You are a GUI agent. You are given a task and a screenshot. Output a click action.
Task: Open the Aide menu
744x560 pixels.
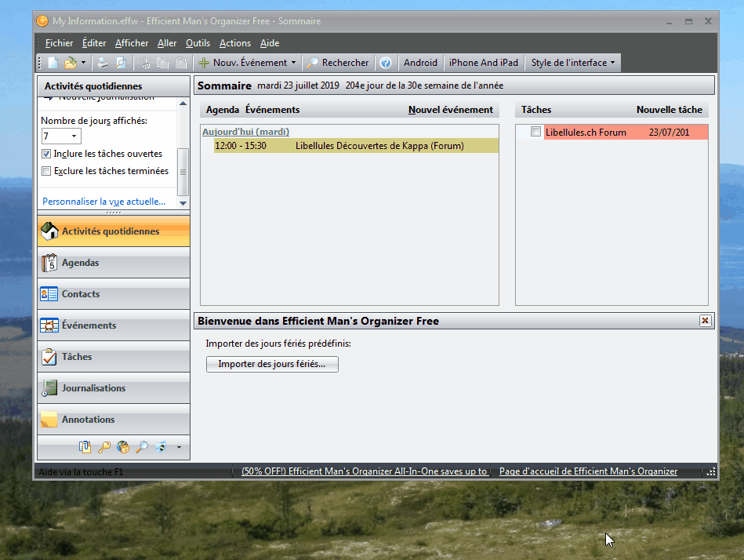pos(270,43)
